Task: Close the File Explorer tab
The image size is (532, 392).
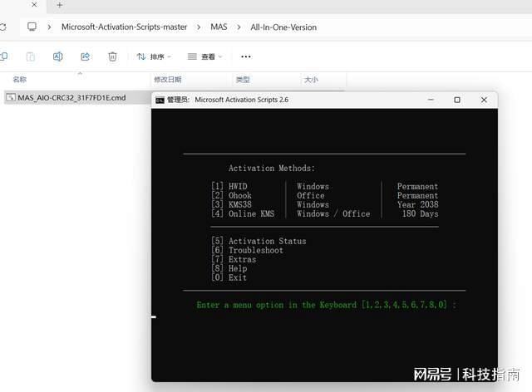Action: (34, 5)
